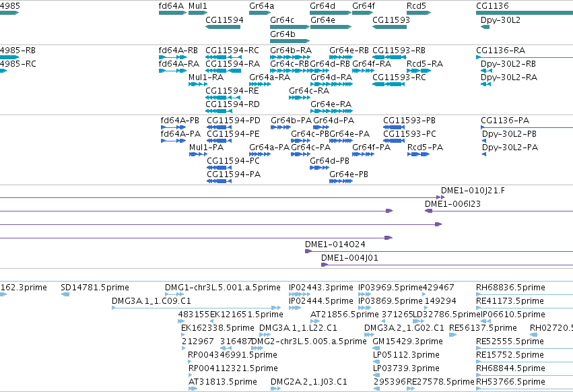Click transcript Gr64e-RB

tap(341, 57)
